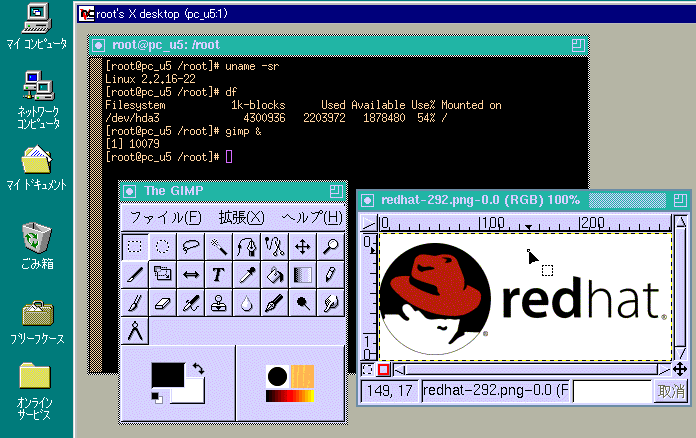Viewport: 696px width, 438px height.
Task: Reset to default black and white colors
Action: point(157,398)
